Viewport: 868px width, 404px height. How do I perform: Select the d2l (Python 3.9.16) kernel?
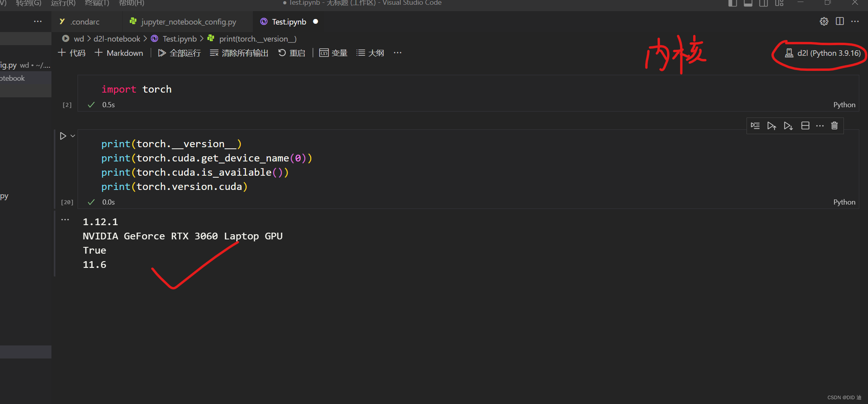(823, 53)
